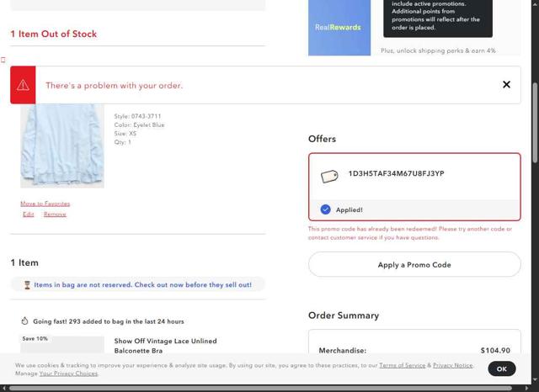Click the promo tag icon in Offers
The image size is (539, 392).
[329, 177]
